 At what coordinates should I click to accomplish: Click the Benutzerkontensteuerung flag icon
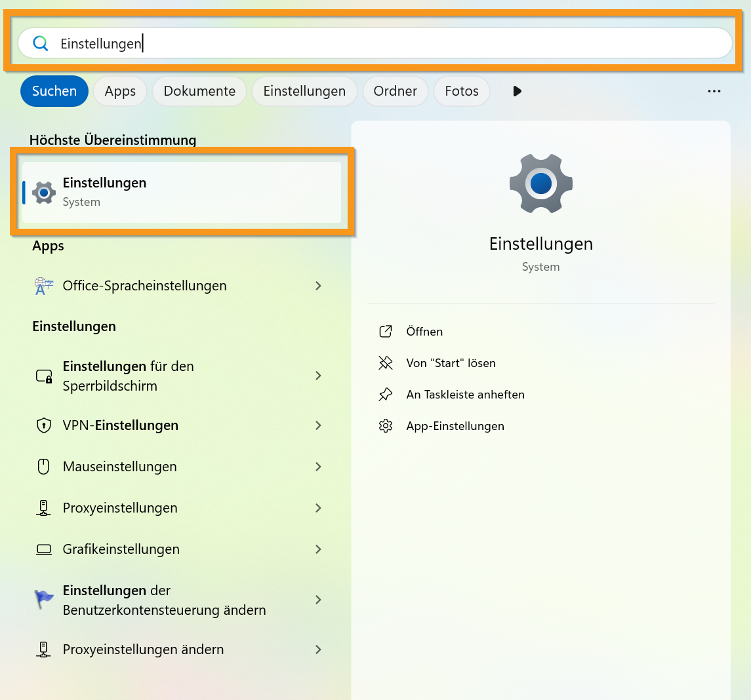click(43, 600)
